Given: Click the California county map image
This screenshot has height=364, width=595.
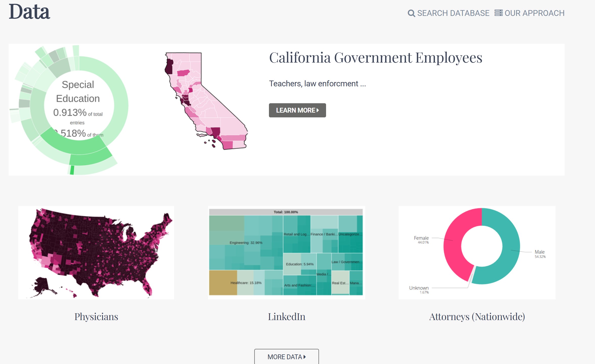Looking at the screenshot, I should click(206, 101).
